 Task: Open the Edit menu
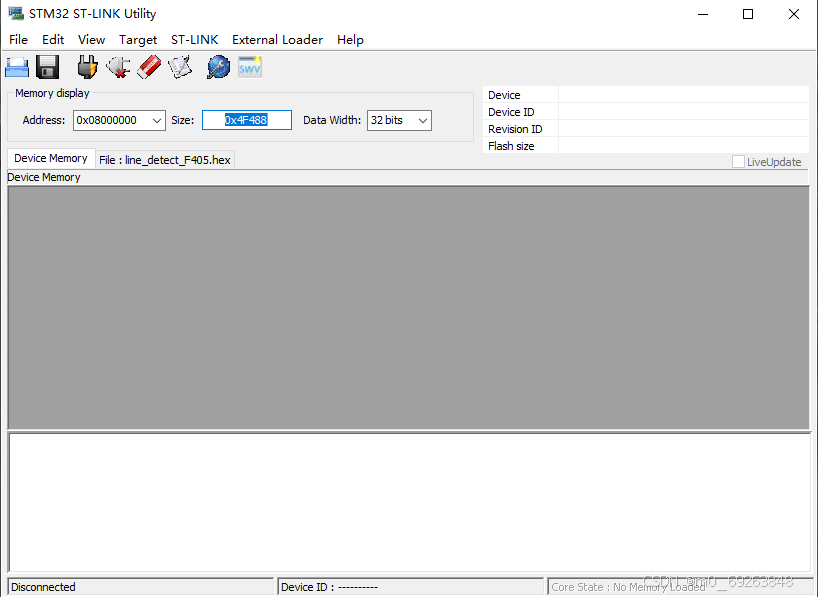point(53,40)
